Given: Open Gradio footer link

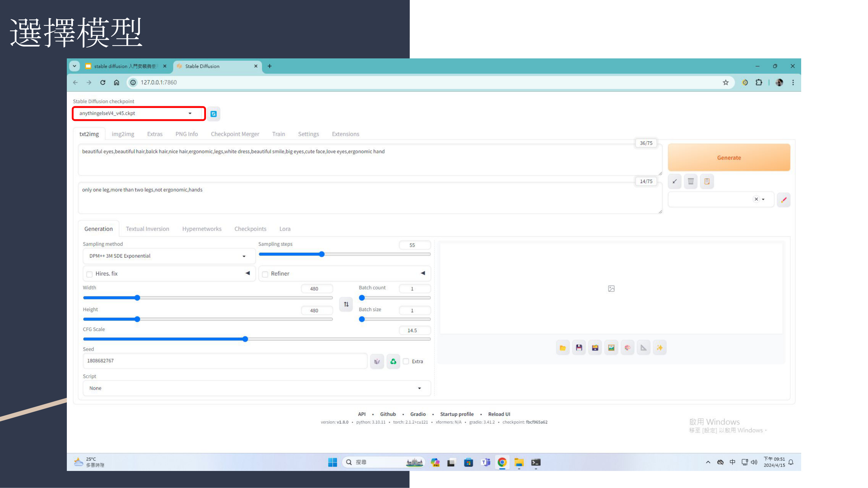Looking at the screenshot, I should tap(418, 414).
